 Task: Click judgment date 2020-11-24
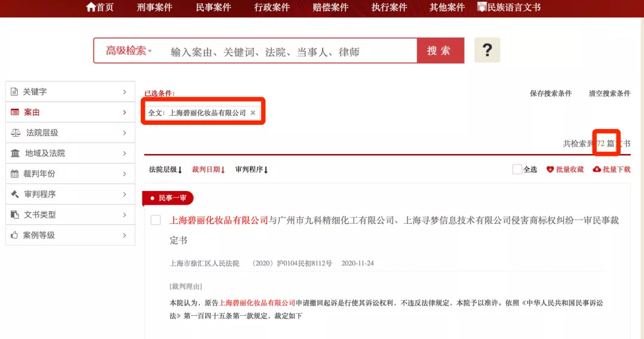357,263
